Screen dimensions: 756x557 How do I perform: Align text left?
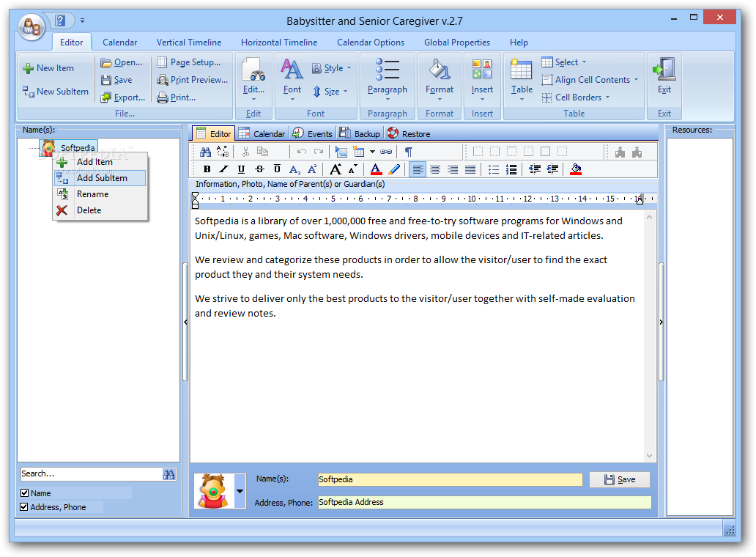[x=418, y=169]
